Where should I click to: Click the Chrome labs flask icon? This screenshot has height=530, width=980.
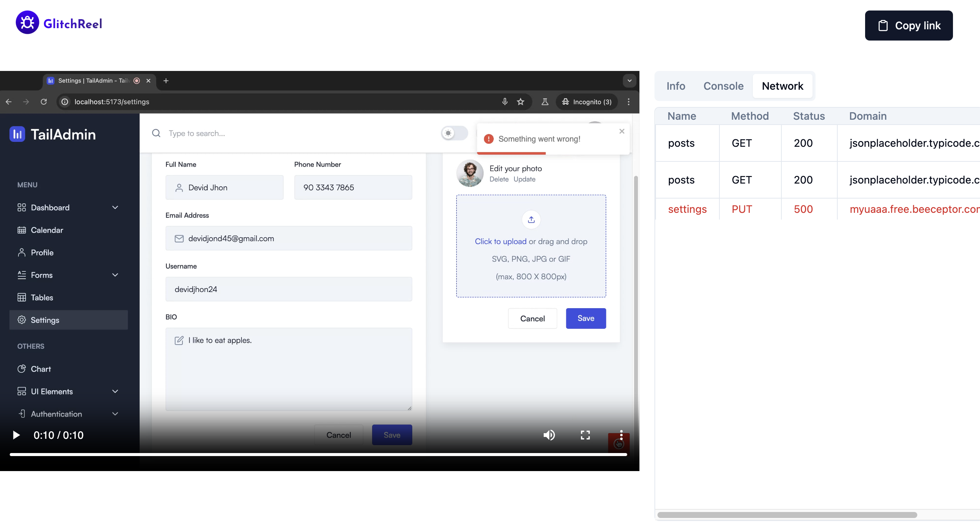(545, 101)
